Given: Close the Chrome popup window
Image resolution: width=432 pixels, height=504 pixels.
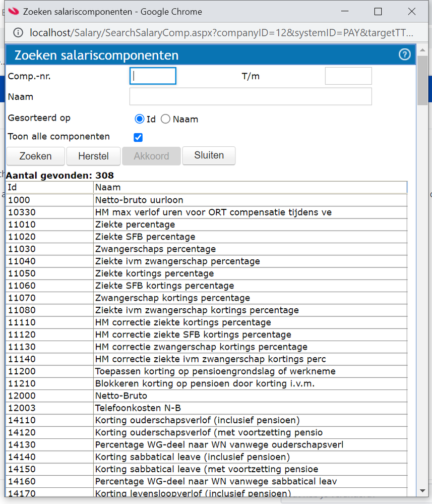Looking at the screenshot, I should click(x=412, y=11).
